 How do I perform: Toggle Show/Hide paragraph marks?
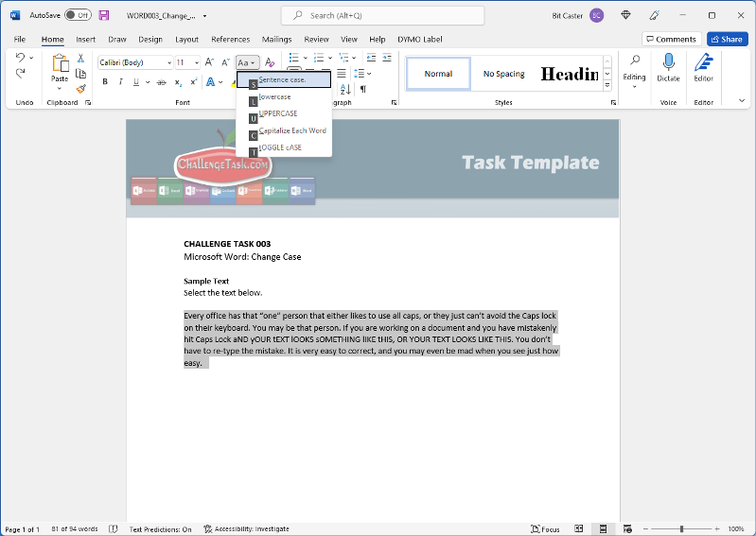[x=363, y=89]
